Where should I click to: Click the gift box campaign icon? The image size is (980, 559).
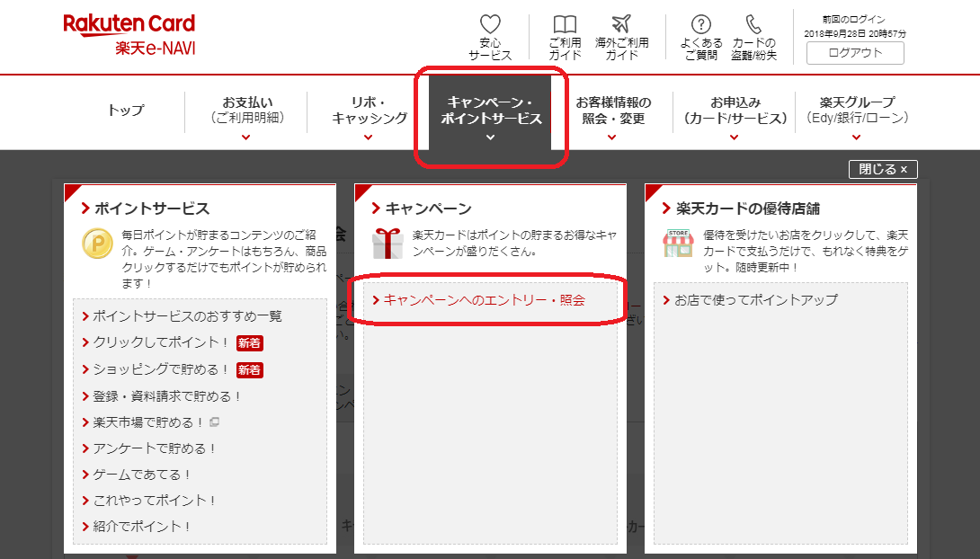tap(388, 244)
